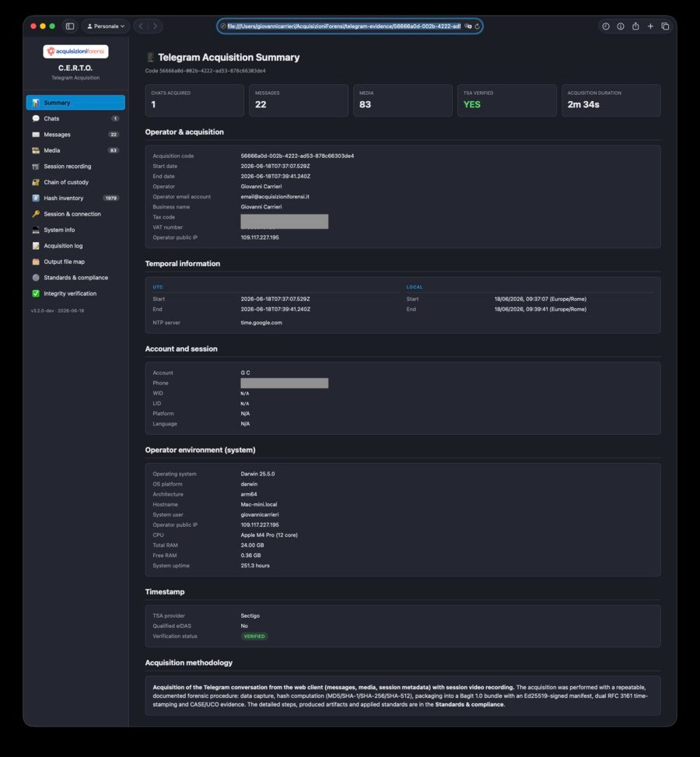Reload the page with the refresh icon
Viewport: 700px width, 757px height.
(x=477, y=26)
